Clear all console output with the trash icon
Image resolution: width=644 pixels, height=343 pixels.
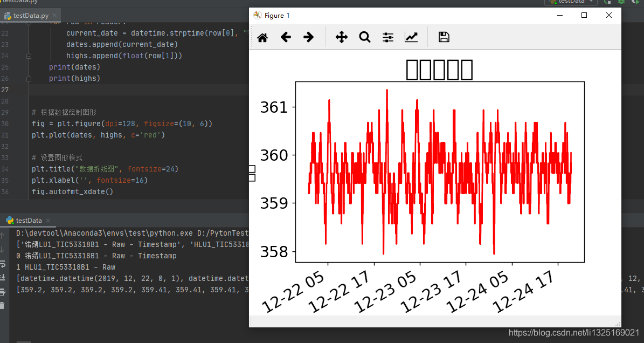click(3, 306)
